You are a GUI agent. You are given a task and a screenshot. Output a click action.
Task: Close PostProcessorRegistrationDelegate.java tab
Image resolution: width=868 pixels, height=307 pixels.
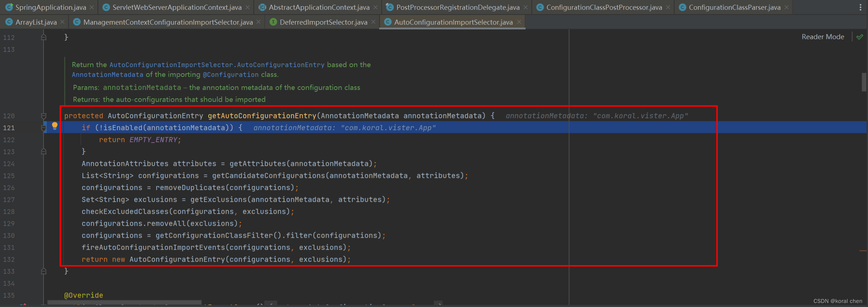526,7
